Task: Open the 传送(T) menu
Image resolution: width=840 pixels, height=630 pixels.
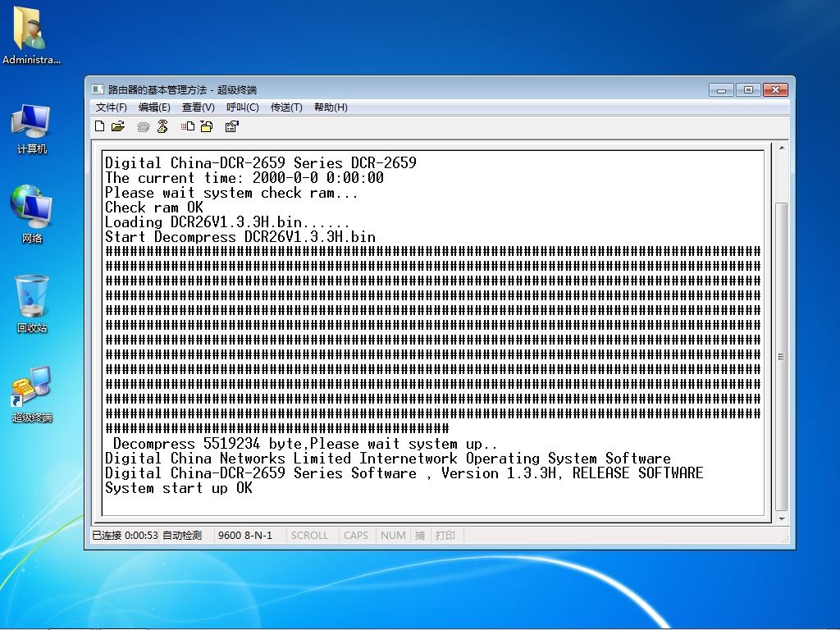Action: 286,107
